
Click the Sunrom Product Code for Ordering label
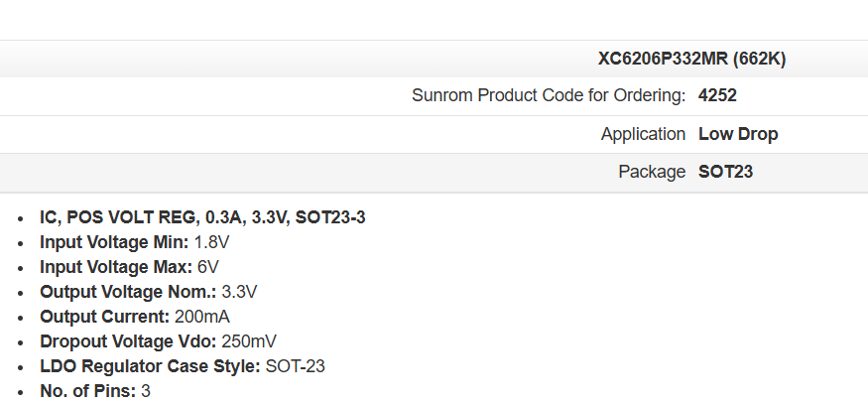tap(548, 96)
